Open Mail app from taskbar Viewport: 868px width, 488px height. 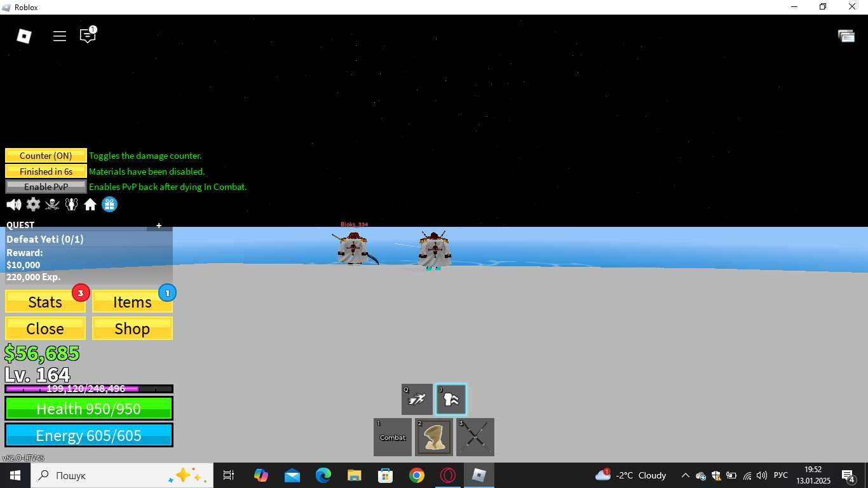point(292,475)
